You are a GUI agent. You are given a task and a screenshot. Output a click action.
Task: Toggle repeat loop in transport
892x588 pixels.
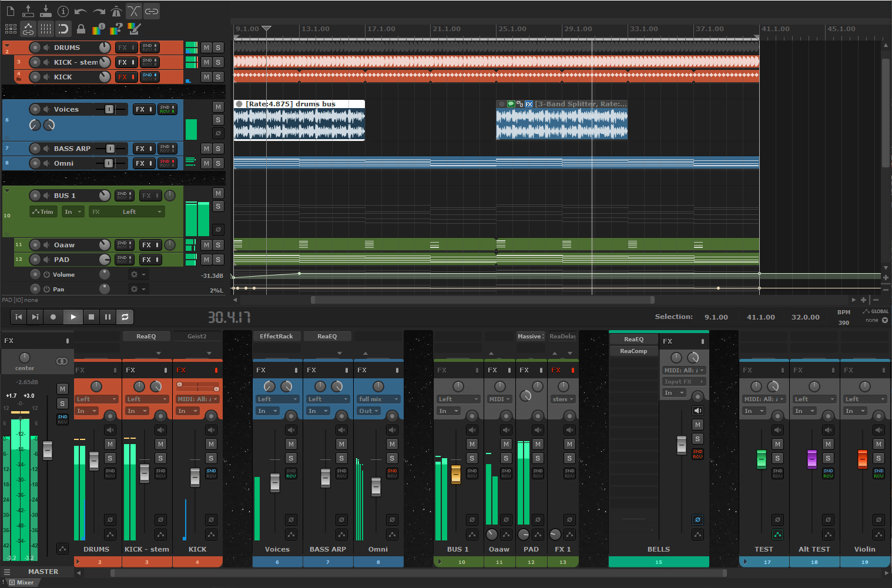pyautogui.click(x=125, y=317)
